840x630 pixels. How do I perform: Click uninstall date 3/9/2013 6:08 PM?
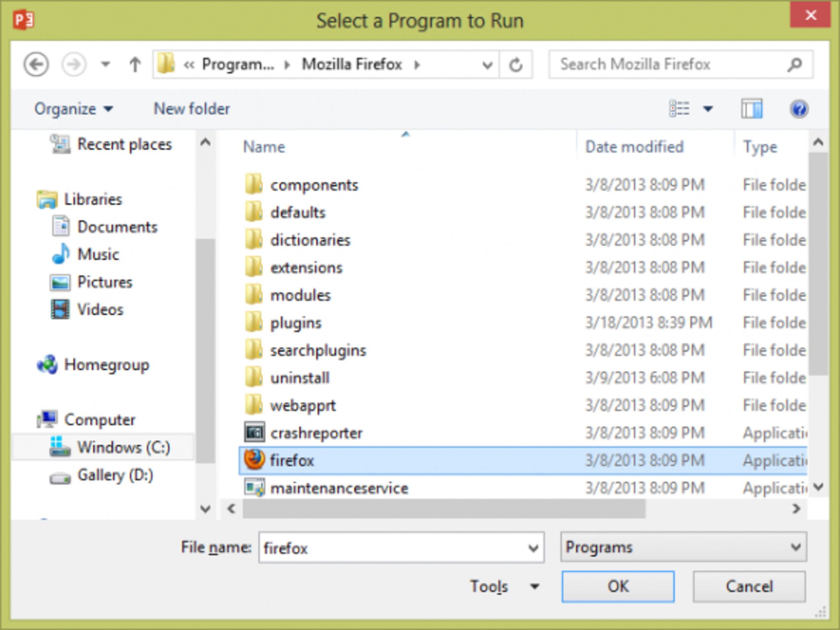[x=645, y=378]
